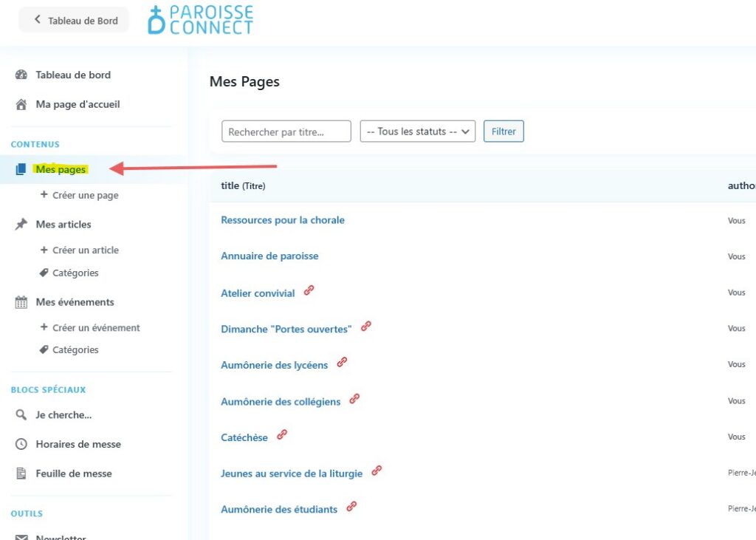Click the pin icon for Mes articles
This screenshot has height=540, width=756.
(x=21, y=225)
